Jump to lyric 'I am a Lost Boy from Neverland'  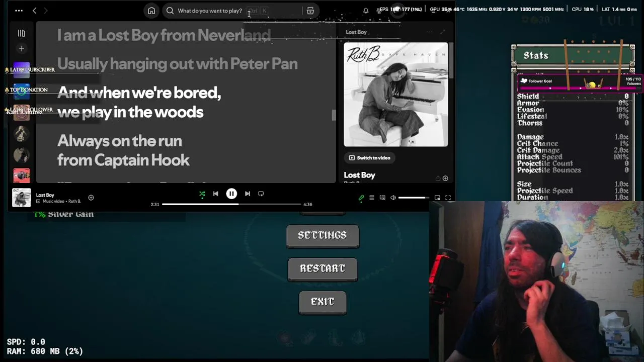click(x=164, y=35)
